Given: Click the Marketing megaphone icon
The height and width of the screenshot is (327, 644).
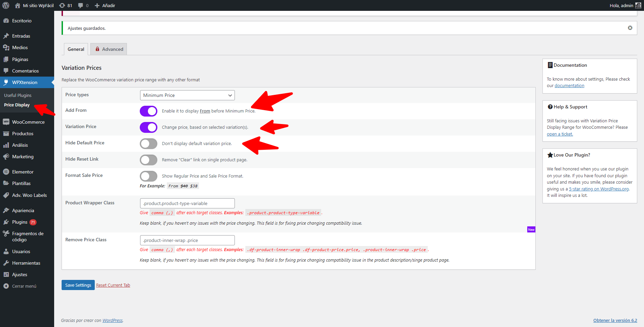Looking at the screenshot, I should pos(6,157).
